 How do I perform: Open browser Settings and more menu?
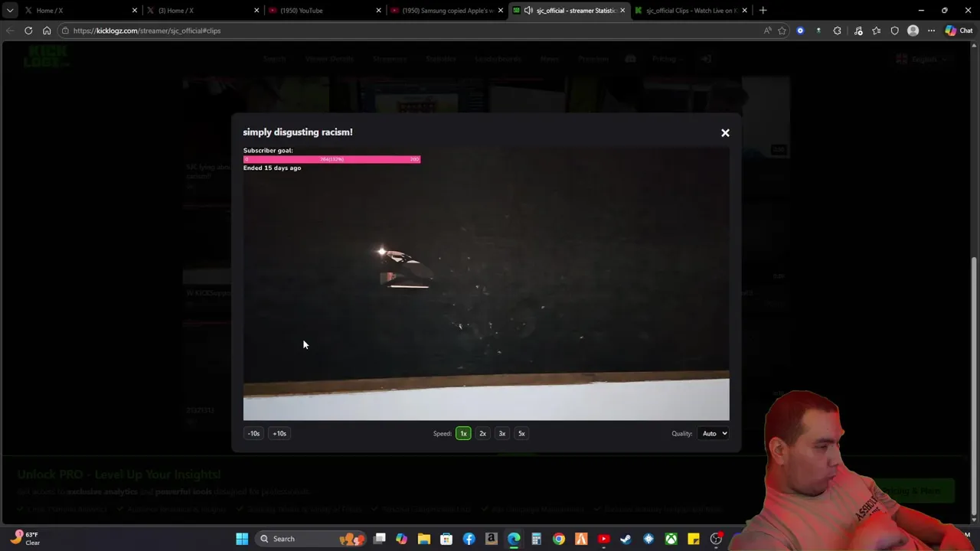(931, 31)
